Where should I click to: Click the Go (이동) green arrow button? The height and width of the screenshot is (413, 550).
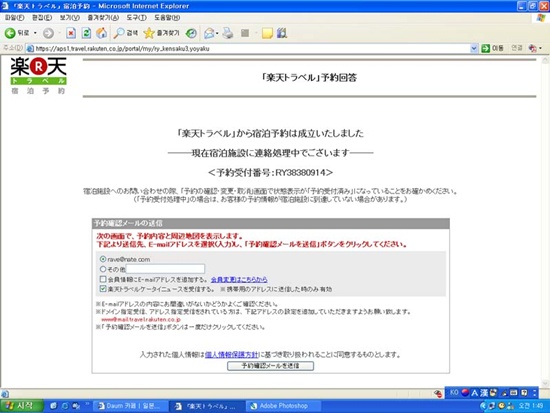click(492, 48)
